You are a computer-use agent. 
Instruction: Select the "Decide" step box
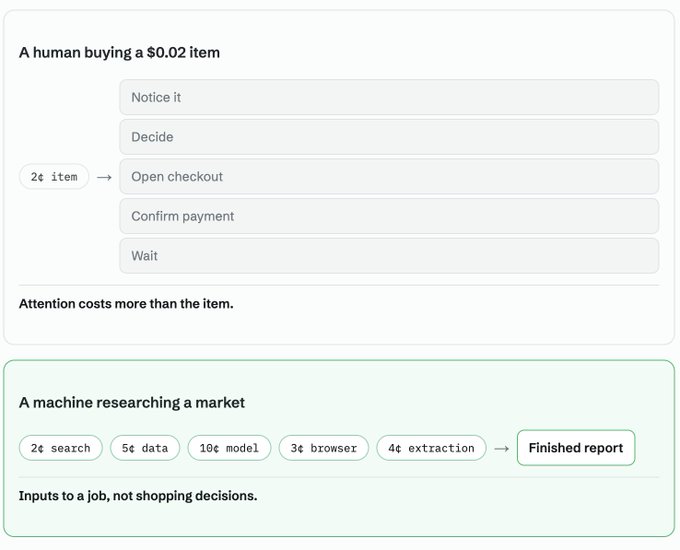pos(389,137)
